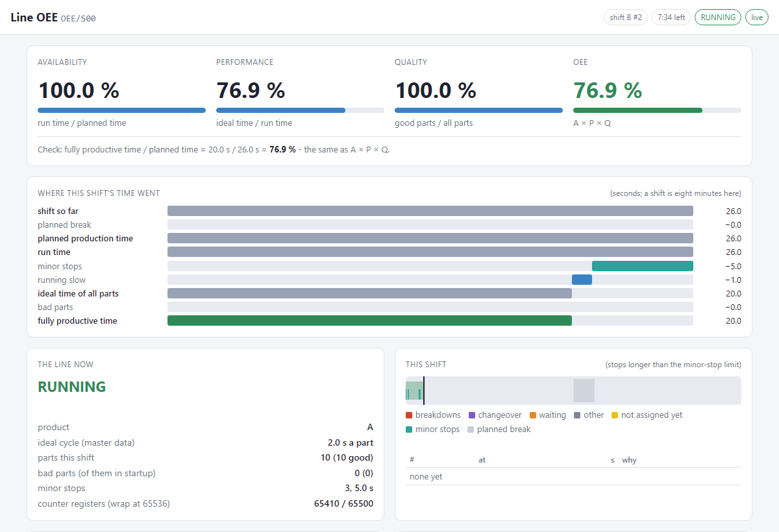Viewport: 779px width, 532px height.
Task: Click the '20.0' fully productive time value
Action: [734, 321]
